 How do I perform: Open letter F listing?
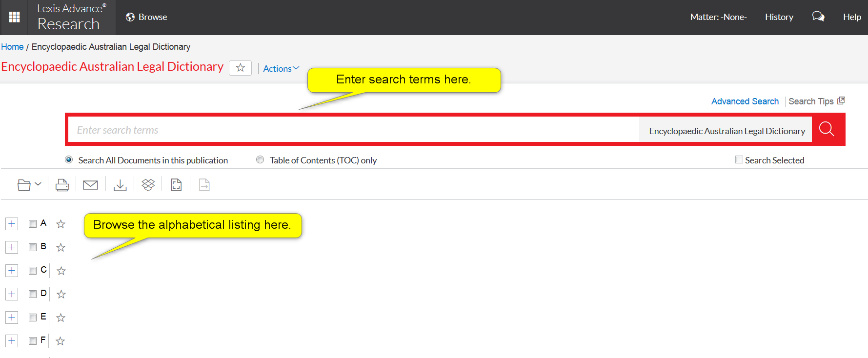coord(43,340)
